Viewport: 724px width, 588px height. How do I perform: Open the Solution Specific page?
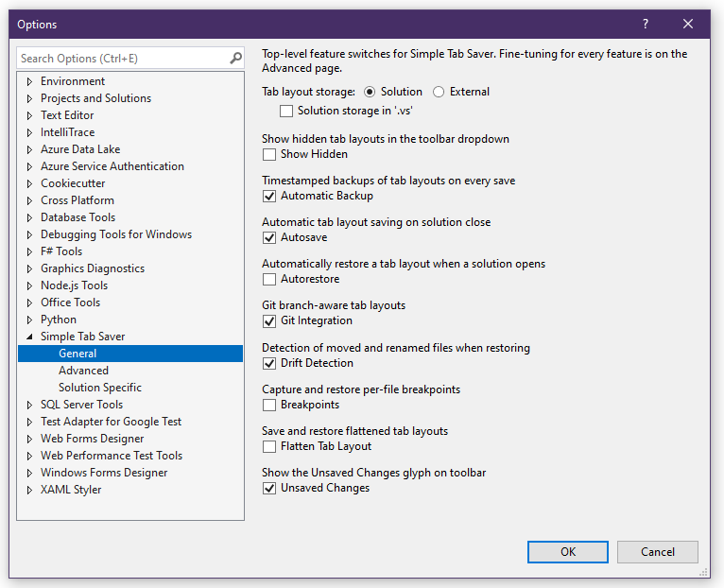[100, 388]
